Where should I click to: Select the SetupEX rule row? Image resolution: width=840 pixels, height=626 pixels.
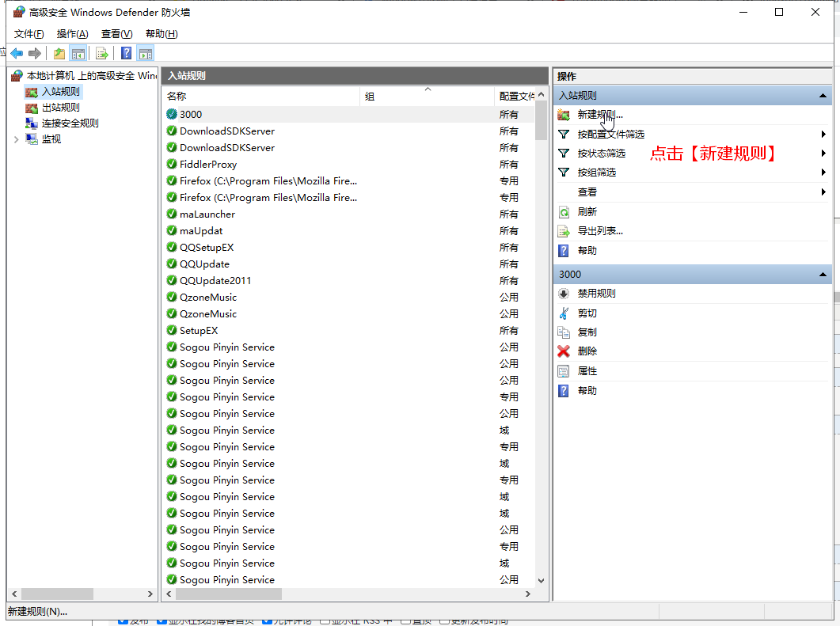tap(348, 330)
